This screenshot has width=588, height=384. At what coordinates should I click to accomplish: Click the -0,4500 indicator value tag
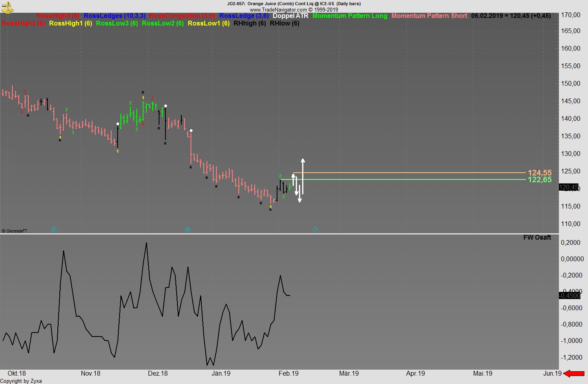click(x=569, y=295)
